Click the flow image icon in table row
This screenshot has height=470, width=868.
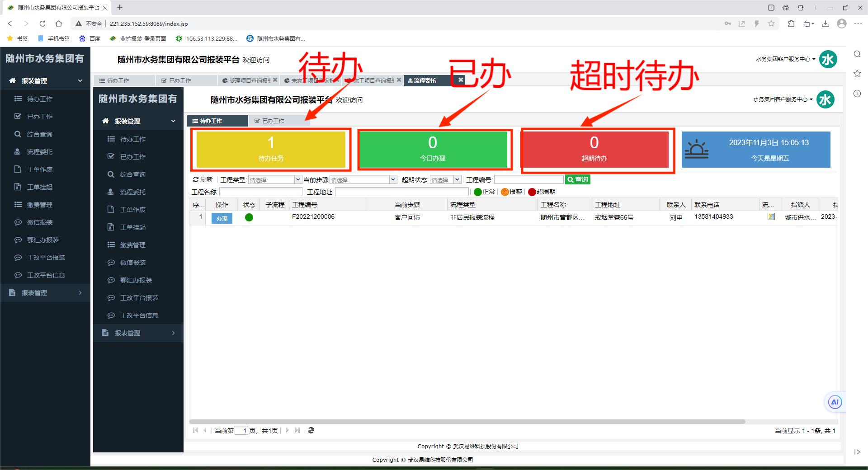(x=771, y=217)
